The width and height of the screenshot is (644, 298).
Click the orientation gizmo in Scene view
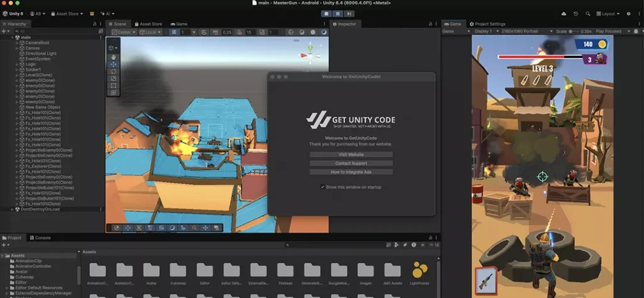[310, 55]
